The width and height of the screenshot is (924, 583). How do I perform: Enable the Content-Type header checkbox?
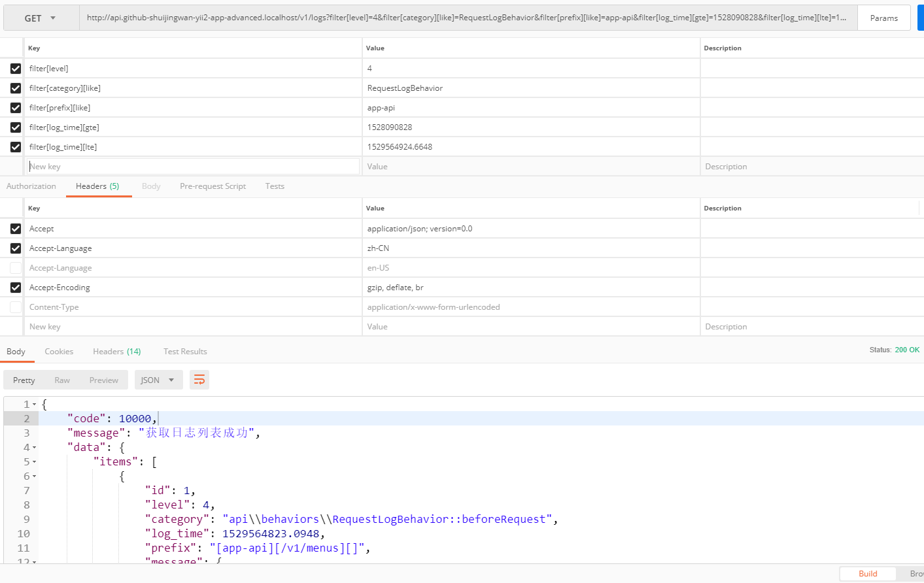16,307
